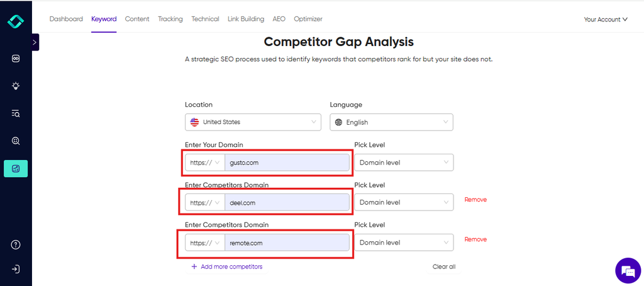644x286 pixels.
Task: Open the lightbulb ideas icon in the sidebar
Action: point(16,86)
